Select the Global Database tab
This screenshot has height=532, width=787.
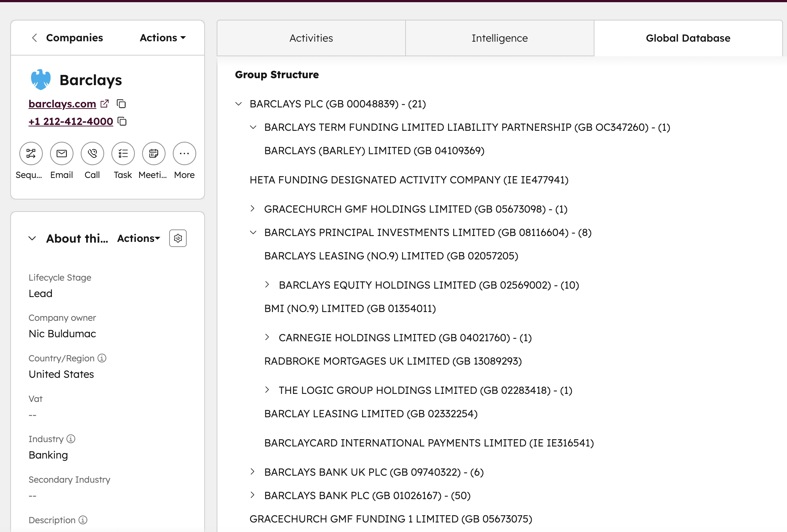point(688,38)
